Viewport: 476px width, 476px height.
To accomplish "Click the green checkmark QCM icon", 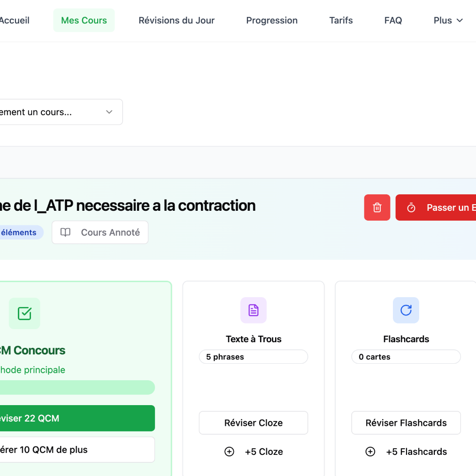I will tap(24, 313).
